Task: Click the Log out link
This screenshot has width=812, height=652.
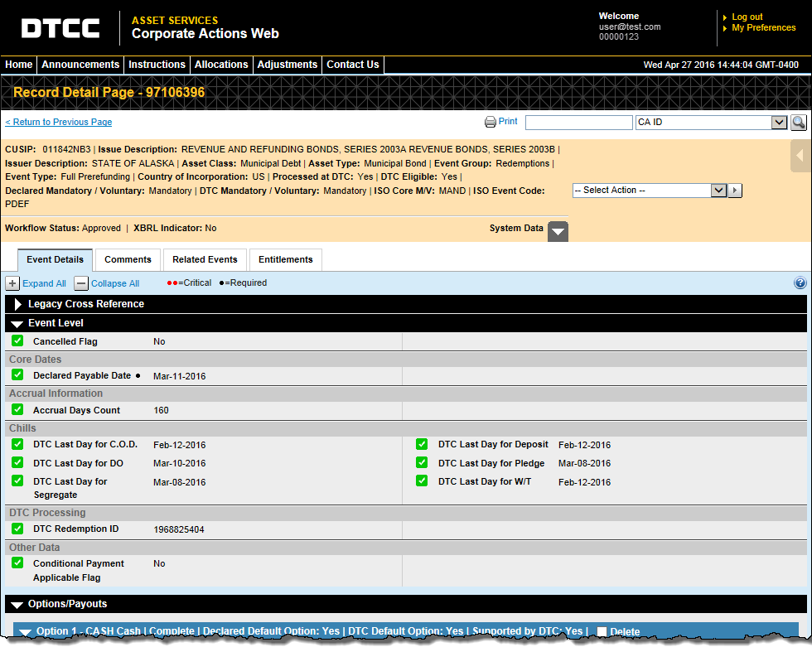Action: (x=747, y=17)
